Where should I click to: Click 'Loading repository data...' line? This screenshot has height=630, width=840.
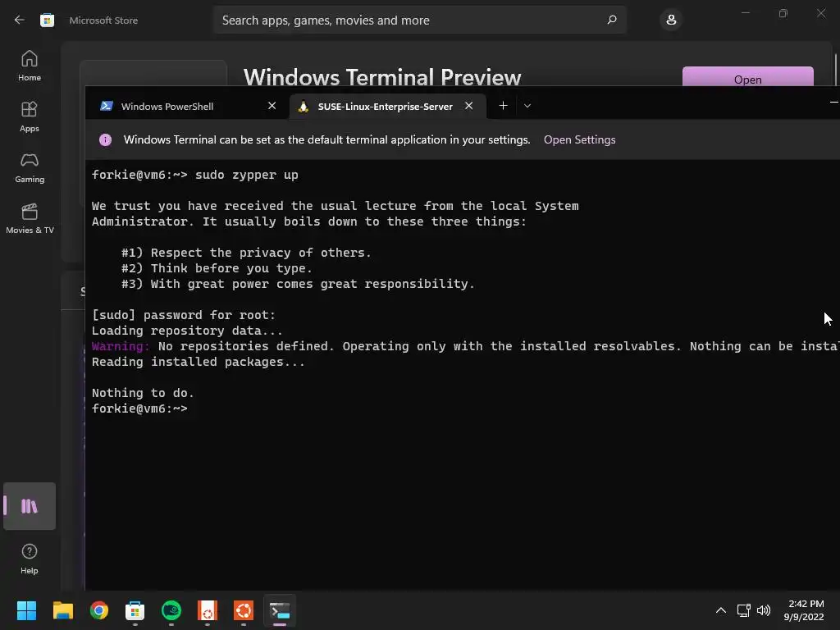187,331
